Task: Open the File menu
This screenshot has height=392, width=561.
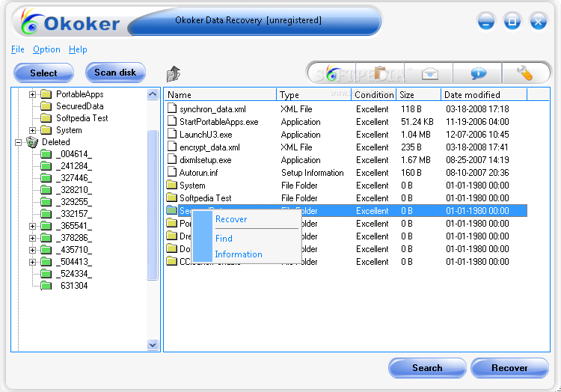Action: click(x=17, y=49)
